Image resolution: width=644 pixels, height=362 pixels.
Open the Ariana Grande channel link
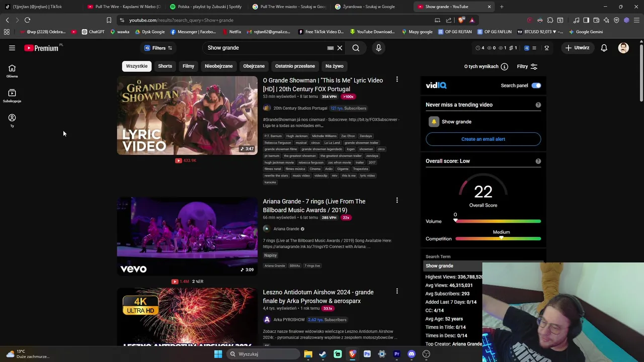click(286, 229)
